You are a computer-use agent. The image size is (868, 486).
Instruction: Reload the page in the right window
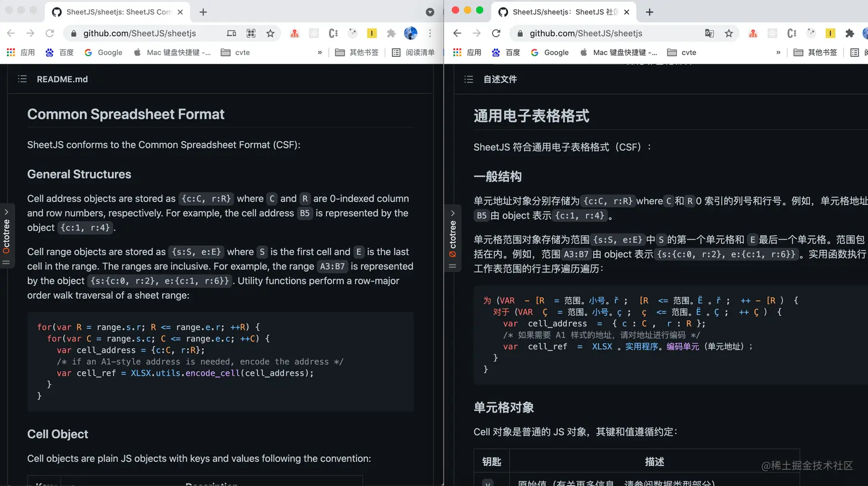pyautogui.click(x=496, y=33)
